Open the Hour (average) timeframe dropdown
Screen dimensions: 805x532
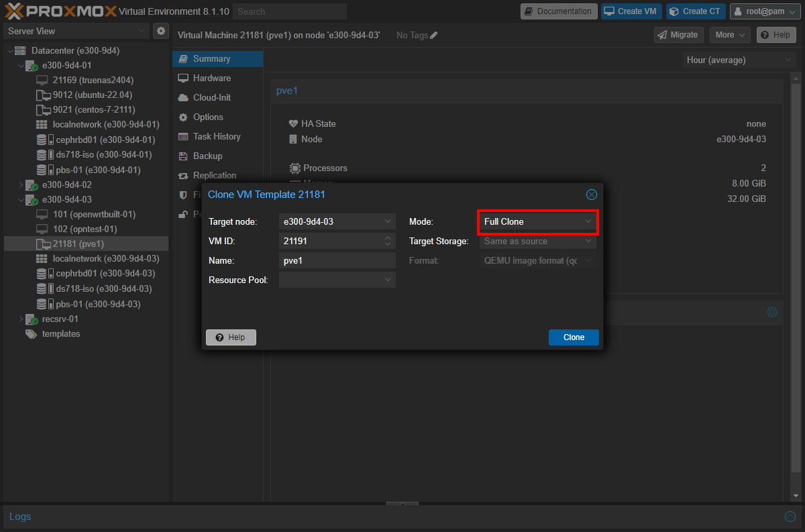coord(739,60)
